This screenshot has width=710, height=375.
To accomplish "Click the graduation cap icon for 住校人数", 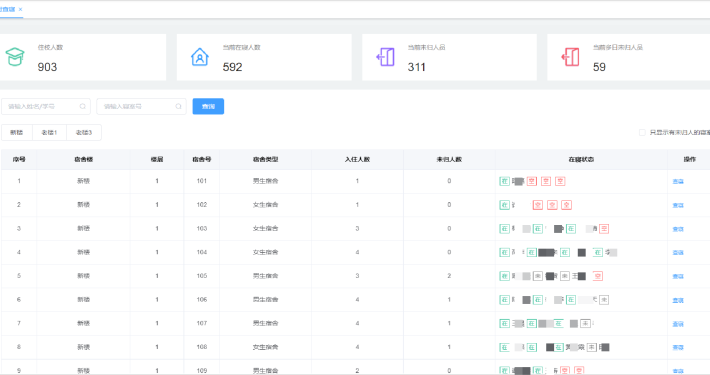I will click(x=15, y=57).
